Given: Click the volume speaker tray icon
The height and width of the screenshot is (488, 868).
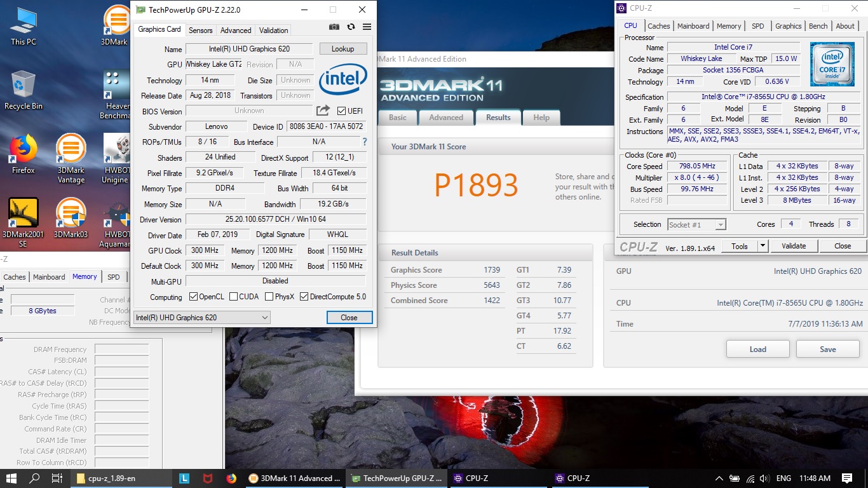Looking at the screenshot, I should (766, 478).
